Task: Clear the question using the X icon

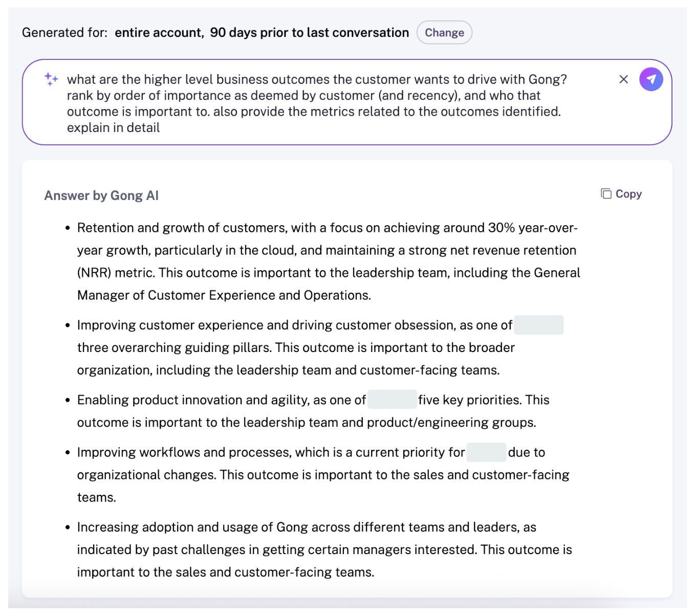Action: coord(623,79)
